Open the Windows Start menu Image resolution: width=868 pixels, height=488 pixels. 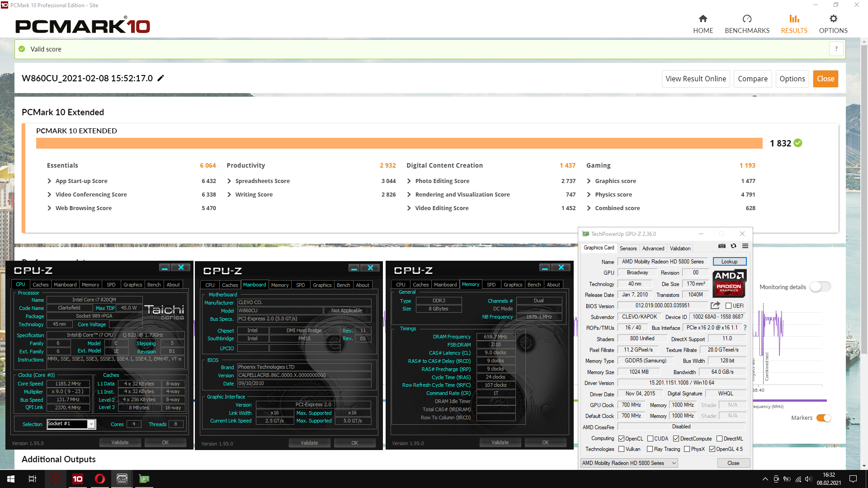click(11, 479)
